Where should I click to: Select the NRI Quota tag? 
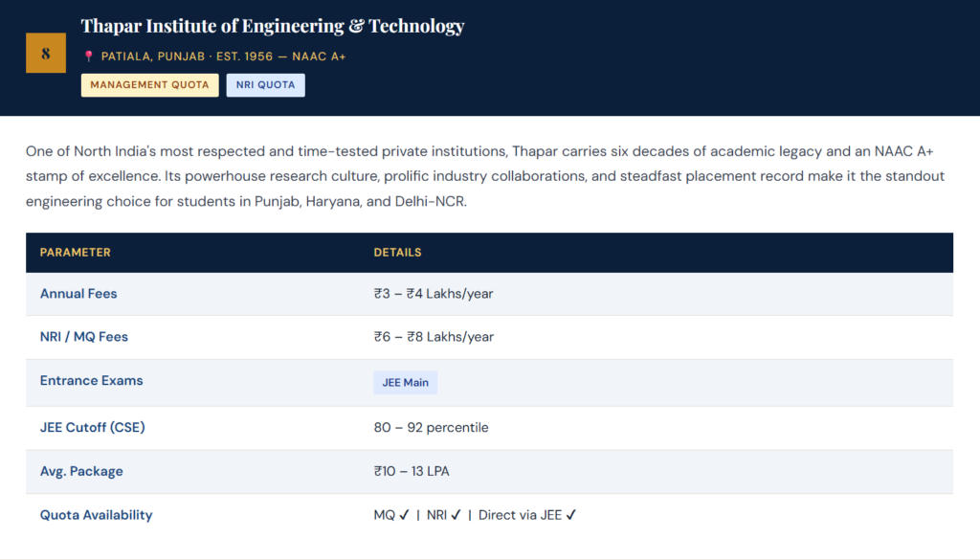coord(265,85)
